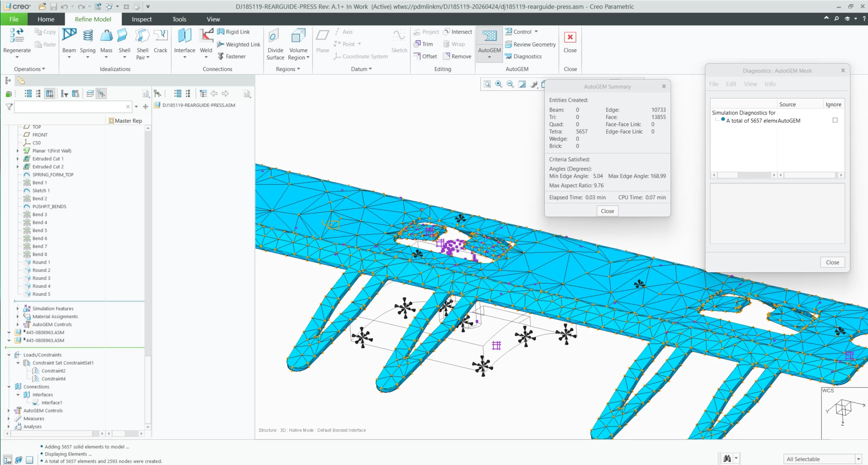
Task: Click the Diagnostics list horizontal scrollbar
Action: click(744, 175)
